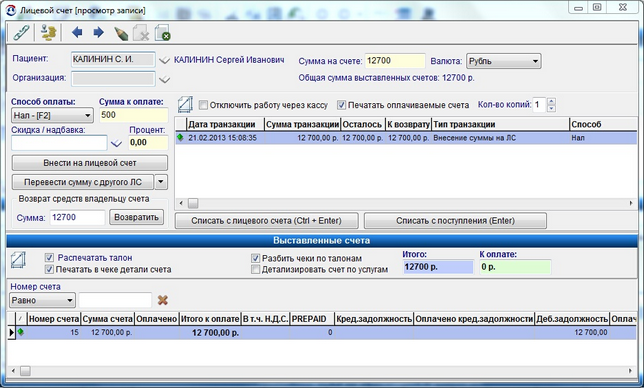The image size is (644, 388).
Task: Click 'Деб.задолженность' column header
Action: [x=572, y=319]
